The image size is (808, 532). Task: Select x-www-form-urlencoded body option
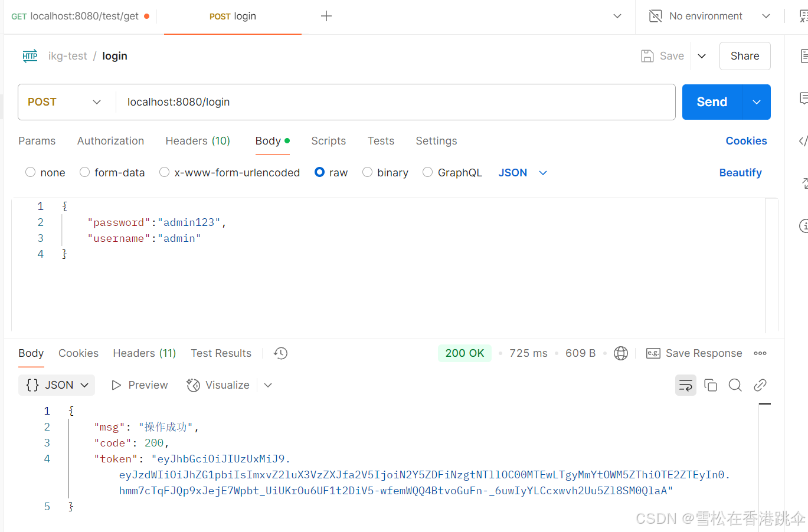pyautogui.click(x=165, y=172)
